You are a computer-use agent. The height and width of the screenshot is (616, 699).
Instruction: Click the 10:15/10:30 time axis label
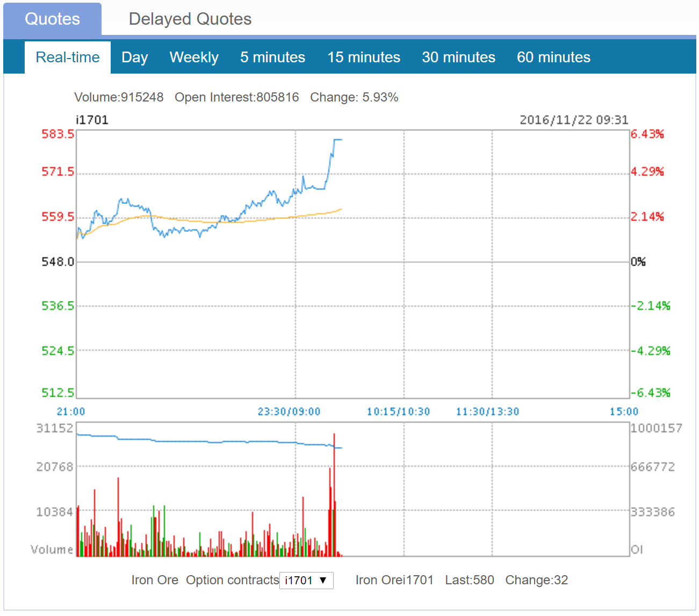pyautogui.click(x=398, y=412)
